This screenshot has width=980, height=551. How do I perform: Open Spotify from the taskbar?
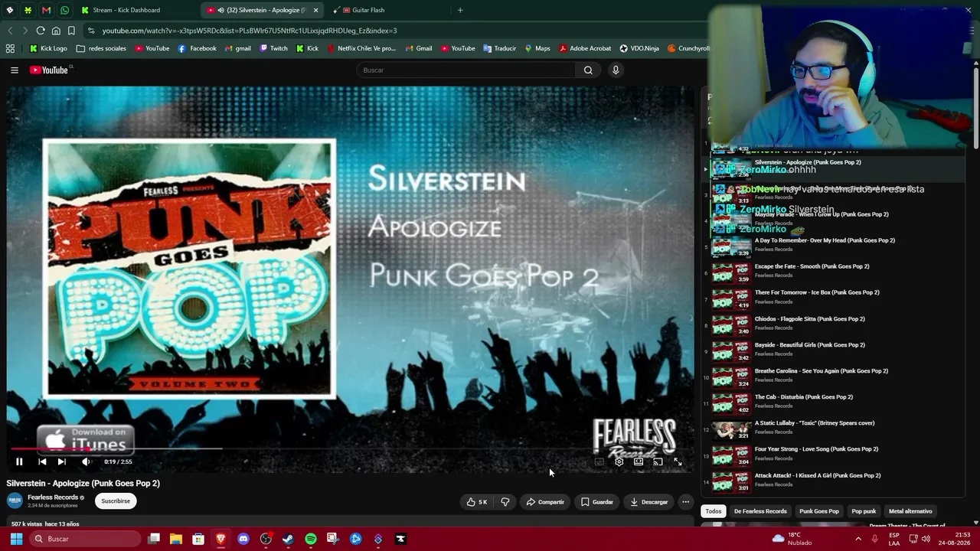pyautogui.click(x=310, y=539)
